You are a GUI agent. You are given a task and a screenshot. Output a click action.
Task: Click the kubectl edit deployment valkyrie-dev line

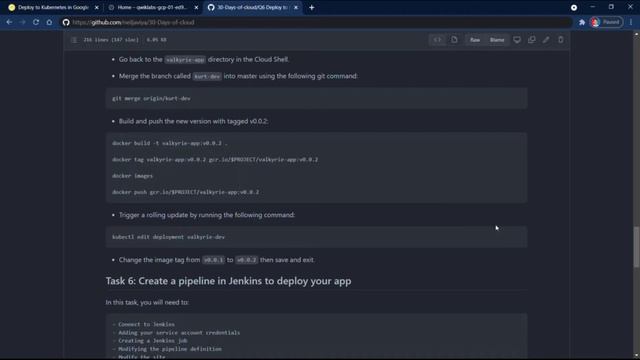coord(168,237)
